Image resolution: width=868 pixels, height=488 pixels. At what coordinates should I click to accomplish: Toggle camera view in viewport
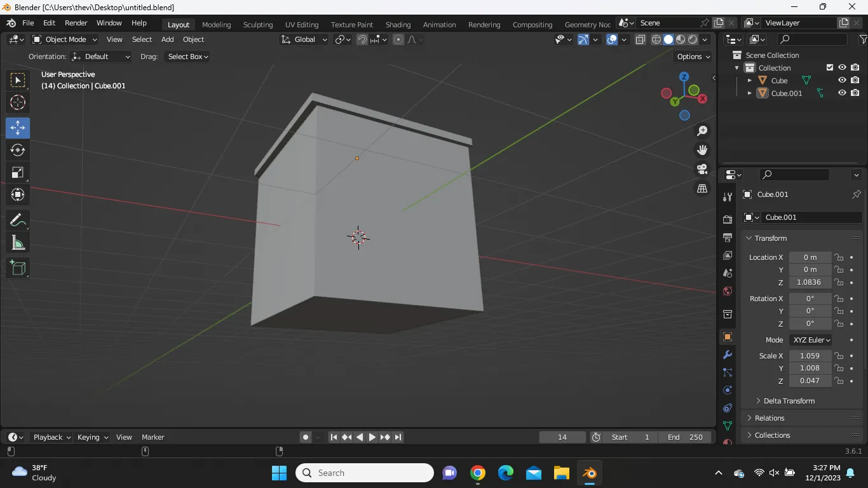(x=702, y=169)
